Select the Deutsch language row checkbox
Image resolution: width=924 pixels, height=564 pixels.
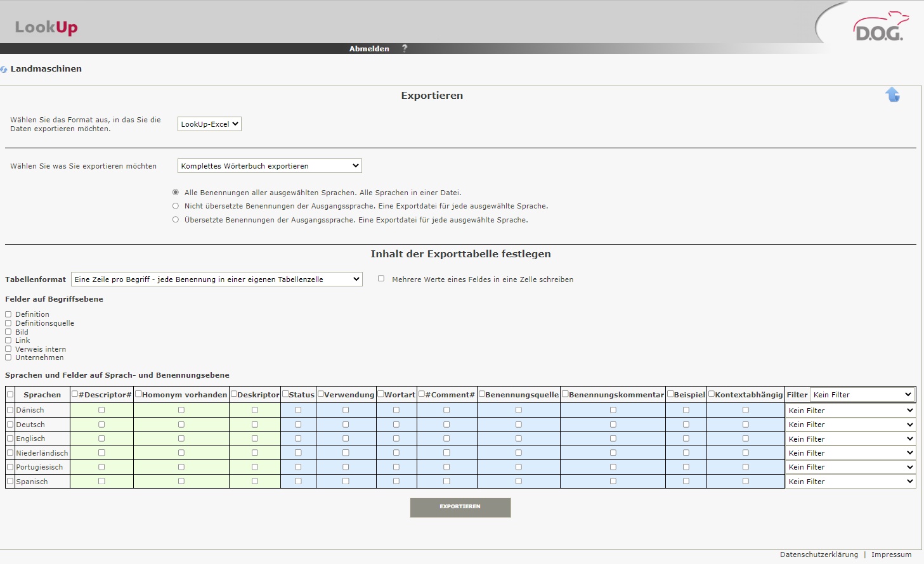point(10,425)
